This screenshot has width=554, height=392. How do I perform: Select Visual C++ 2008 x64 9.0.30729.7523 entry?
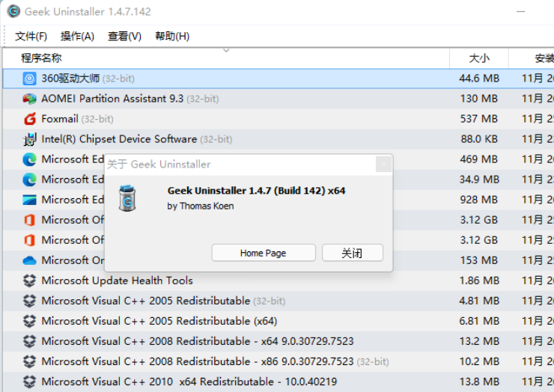click(x=198, y=341)
